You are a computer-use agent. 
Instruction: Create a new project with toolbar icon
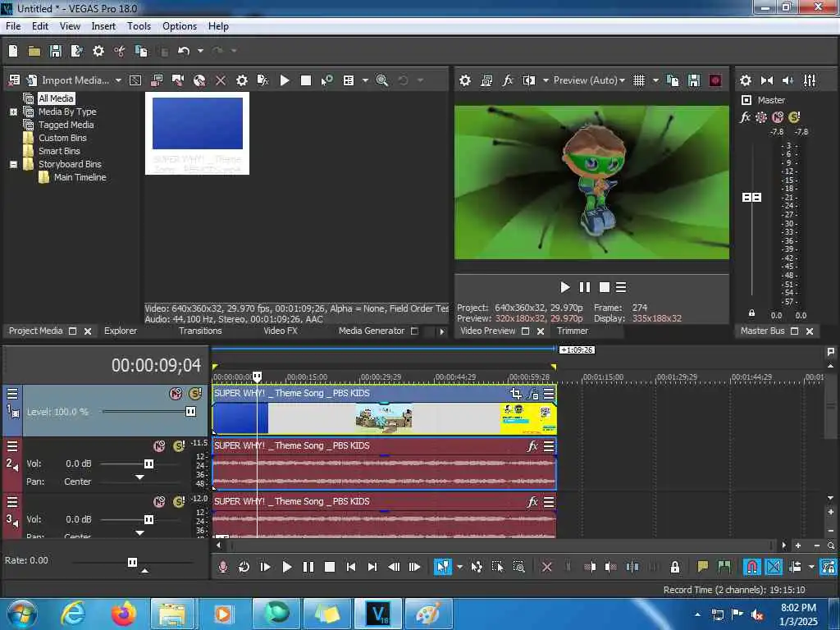tap(13, 51)
